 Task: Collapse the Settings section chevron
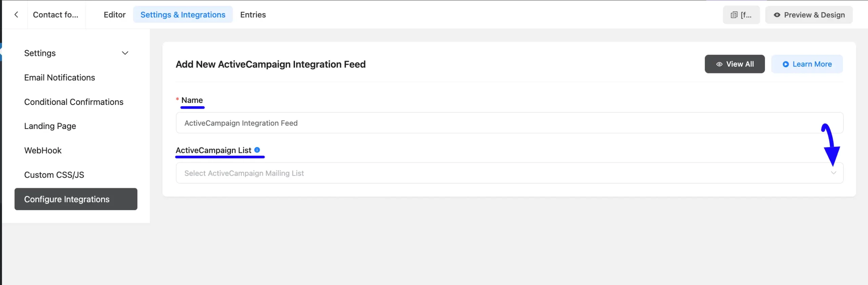pos(124,53)
